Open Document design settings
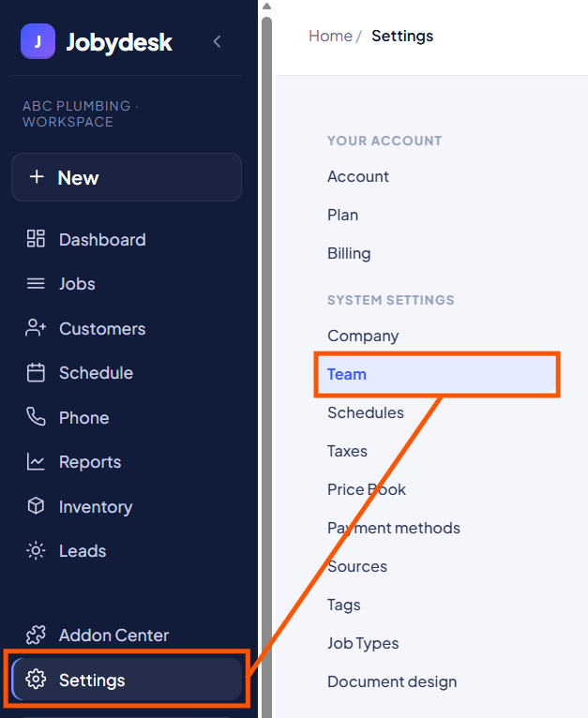 pyautogui.click(x=392, y=681)
